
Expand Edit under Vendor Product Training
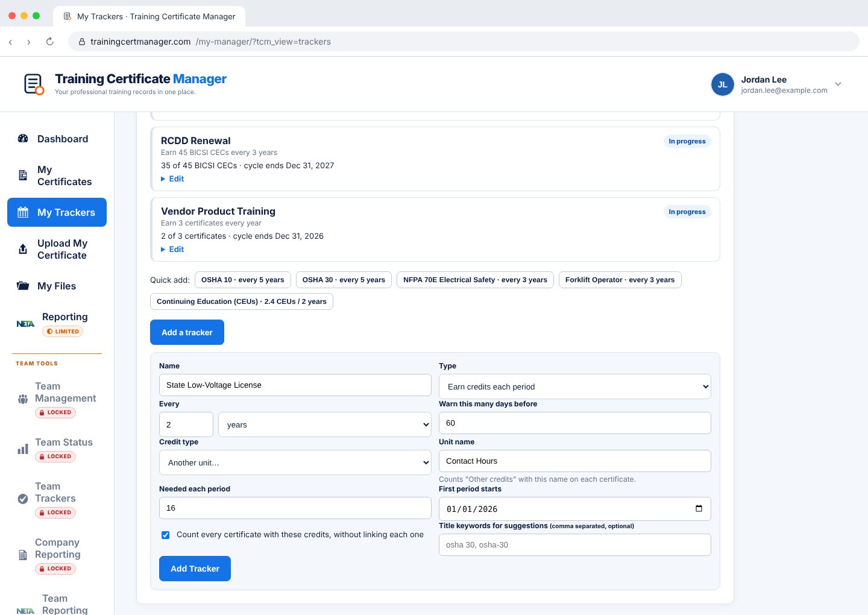tap(172, 249)
